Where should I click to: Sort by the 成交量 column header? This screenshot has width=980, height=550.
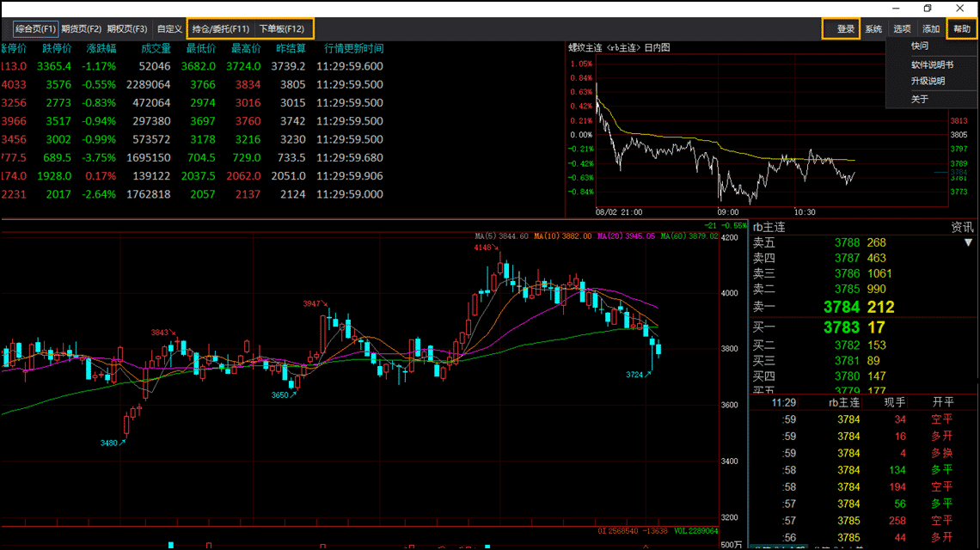point(156,49)
